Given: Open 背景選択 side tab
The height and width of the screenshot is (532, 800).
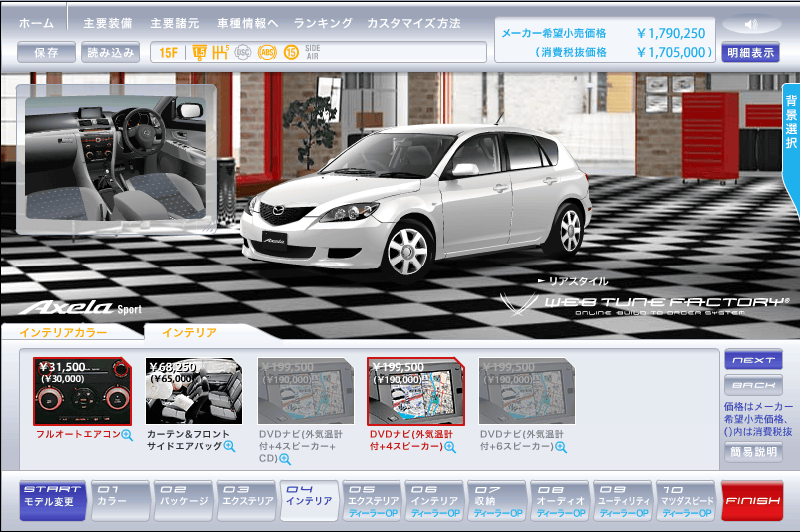Looking at the screenshot, I should pos(791,123).
